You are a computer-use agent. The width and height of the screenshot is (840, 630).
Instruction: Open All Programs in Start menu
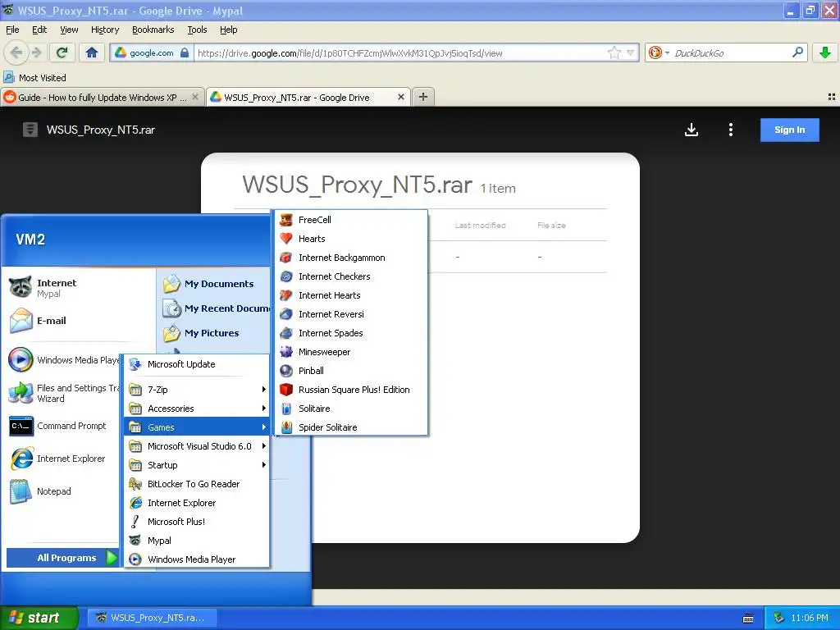click(x=62, y=558)
